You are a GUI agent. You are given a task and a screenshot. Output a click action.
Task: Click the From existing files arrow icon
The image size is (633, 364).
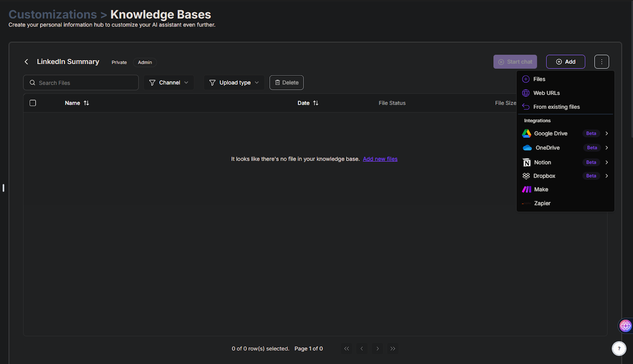coord(526,107)
